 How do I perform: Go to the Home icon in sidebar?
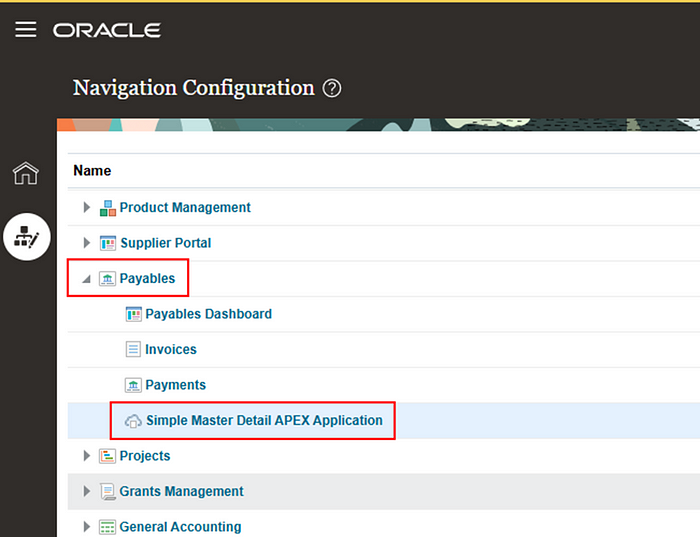26,173
